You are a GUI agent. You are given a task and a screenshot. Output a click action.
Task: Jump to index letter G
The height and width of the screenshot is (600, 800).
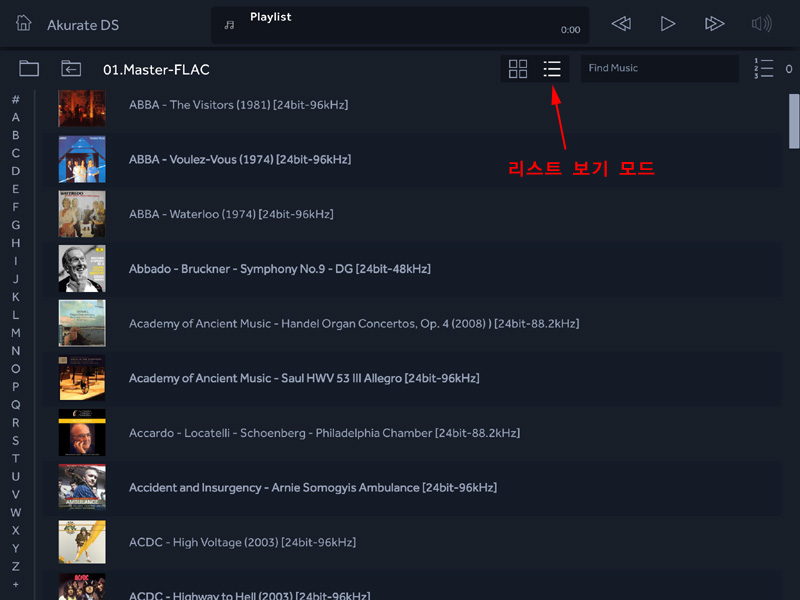16,225
